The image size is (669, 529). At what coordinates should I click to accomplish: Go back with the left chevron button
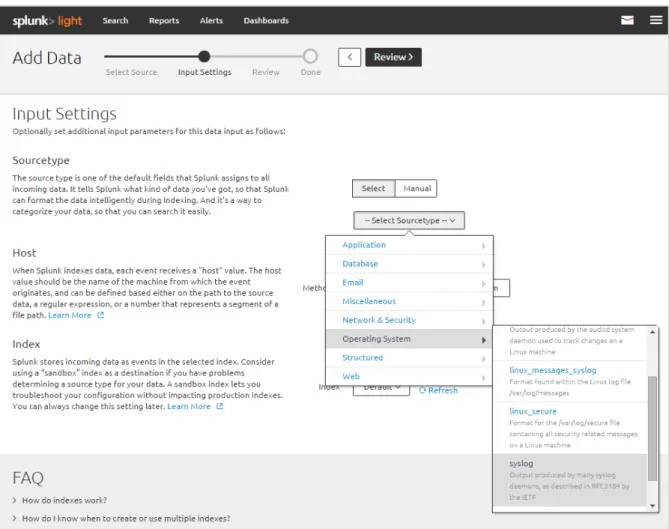pyautogui.click(x=349, y=57)
